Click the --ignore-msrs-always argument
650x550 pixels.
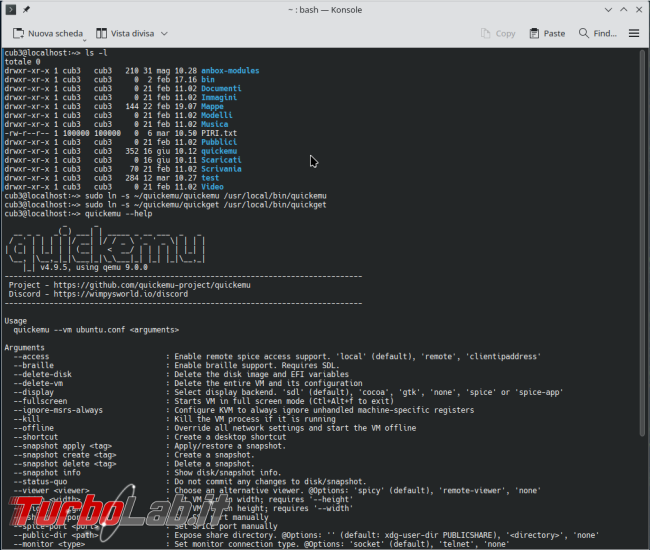(58, 410)
